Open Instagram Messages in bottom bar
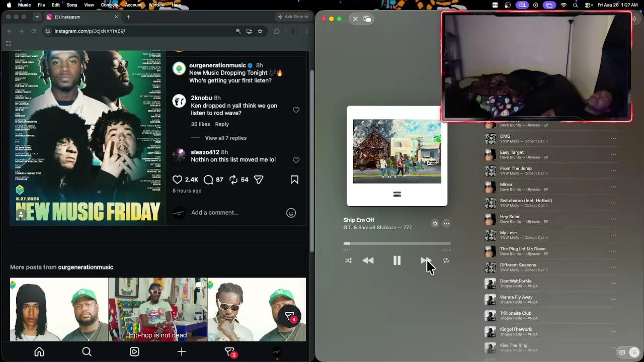This screenshot has width=644, height=362. pos(229,352)
